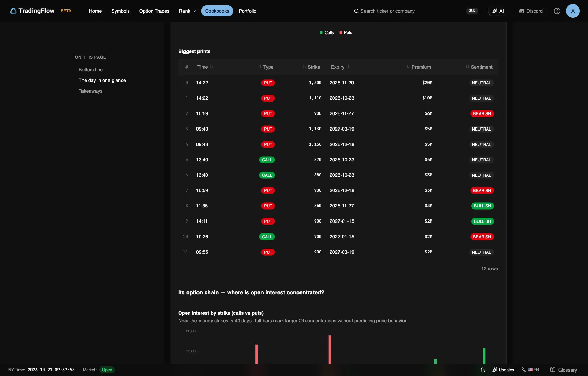Select the Cookbooks tab
The image size is (588, 376).
[217, 11]
